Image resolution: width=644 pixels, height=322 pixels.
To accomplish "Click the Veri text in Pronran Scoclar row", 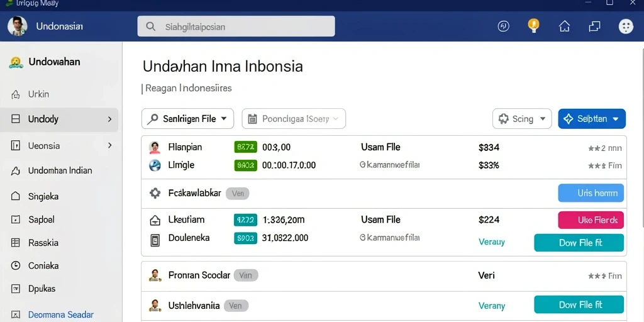I will [x=486, y=275].
